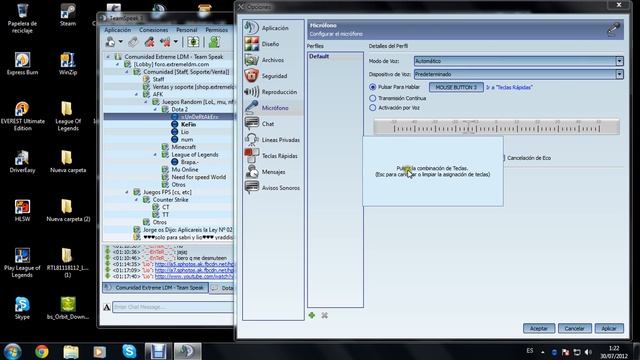Click the Enter Chat Message input field
Viewport: 640px width, 360px height.
[173, 307]
